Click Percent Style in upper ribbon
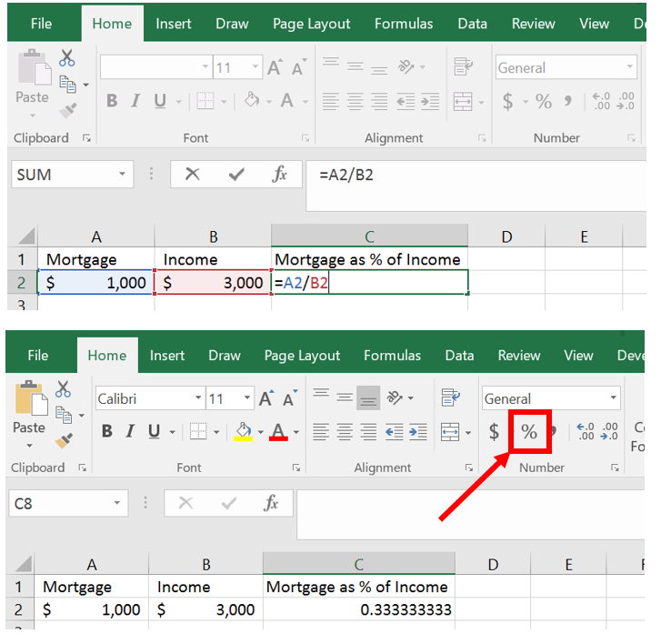 tap(544, 102)
